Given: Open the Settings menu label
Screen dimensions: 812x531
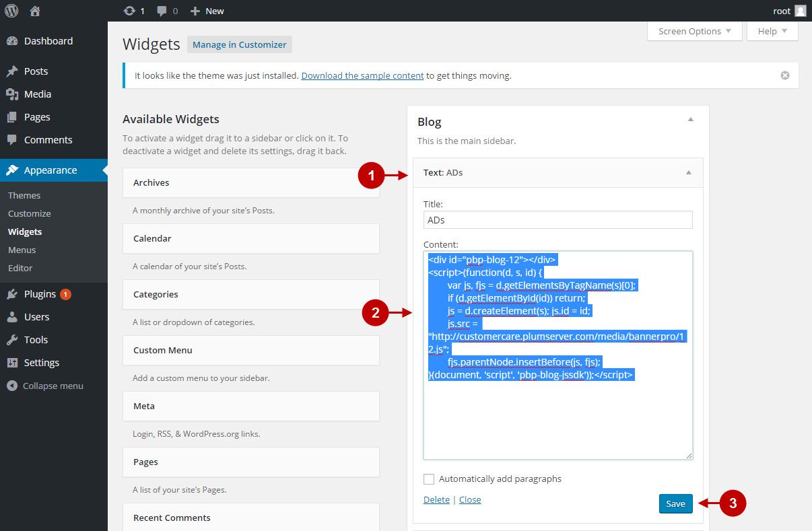Looking at the screenshot, I should (x=42, y=363).
